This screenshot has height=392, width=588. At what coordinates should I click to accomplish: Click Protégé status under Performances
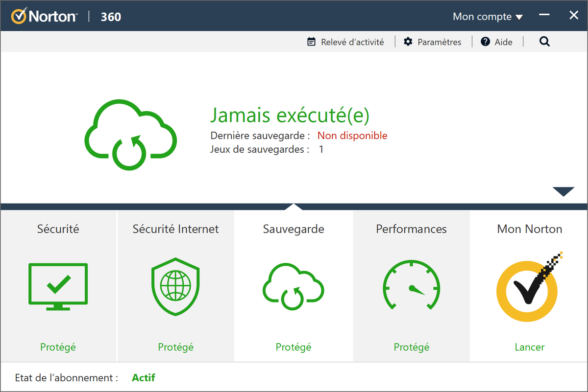tap(411, 347)
